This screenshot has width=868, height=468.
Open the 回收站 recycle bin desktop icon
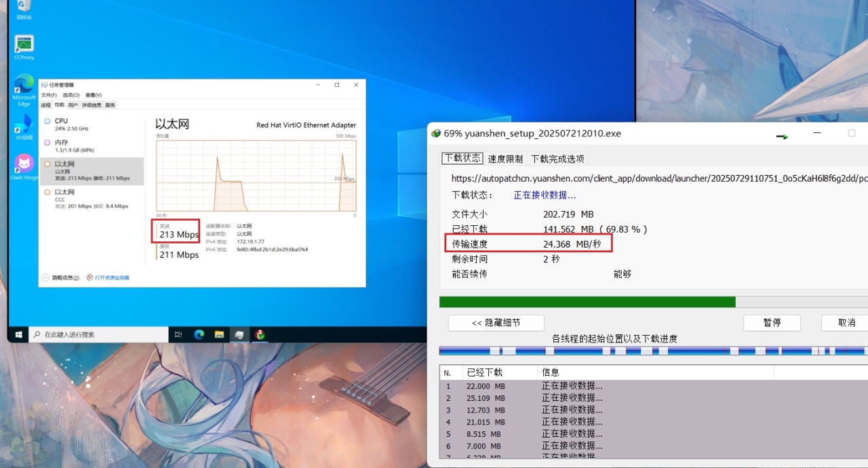coord(24,8)
